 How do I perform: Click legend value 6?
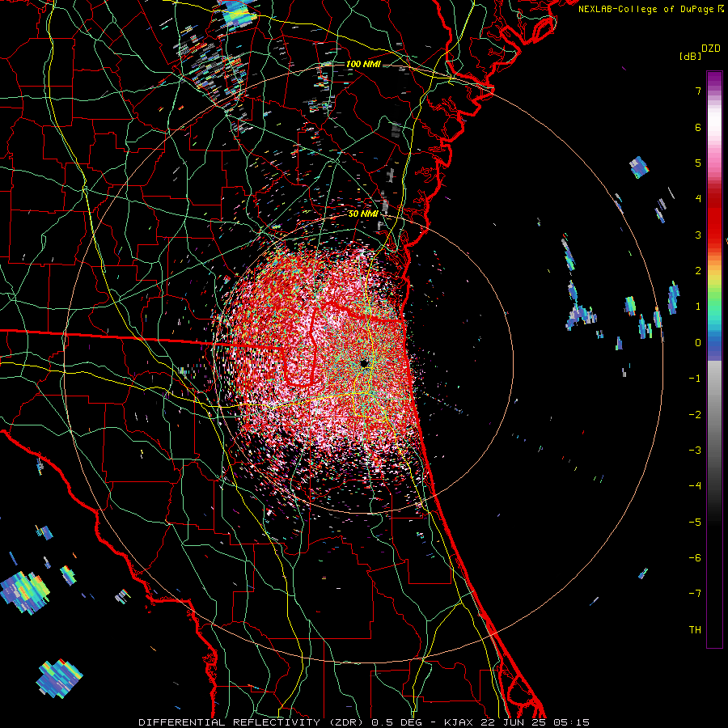[698, 127]
